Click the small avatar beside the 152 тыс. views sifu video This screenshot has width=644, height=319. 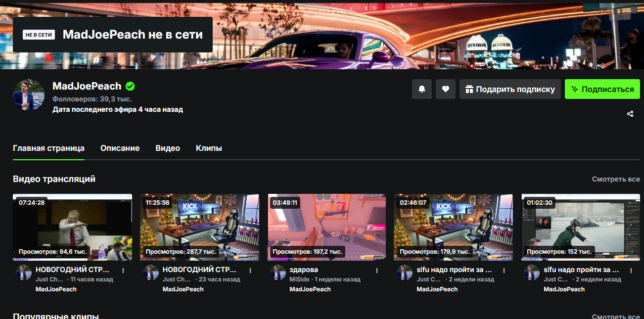coord(532,273)
